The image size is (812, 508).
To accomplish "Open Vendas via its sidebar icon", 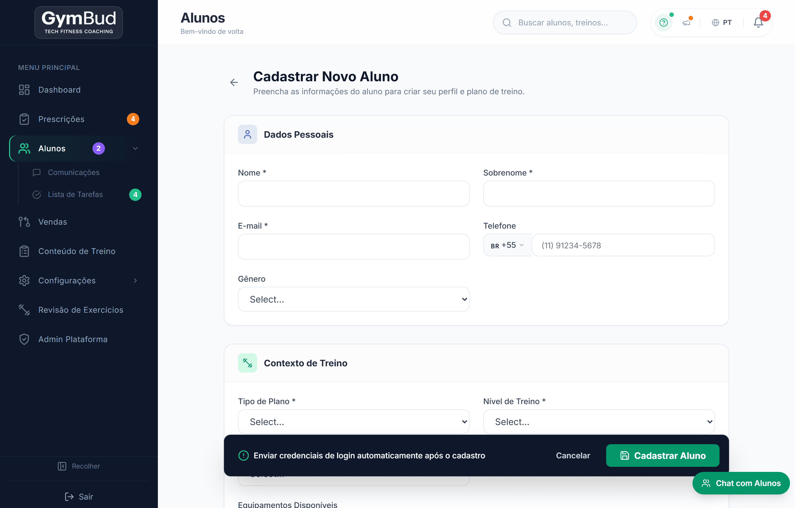I will click(24, 222).
